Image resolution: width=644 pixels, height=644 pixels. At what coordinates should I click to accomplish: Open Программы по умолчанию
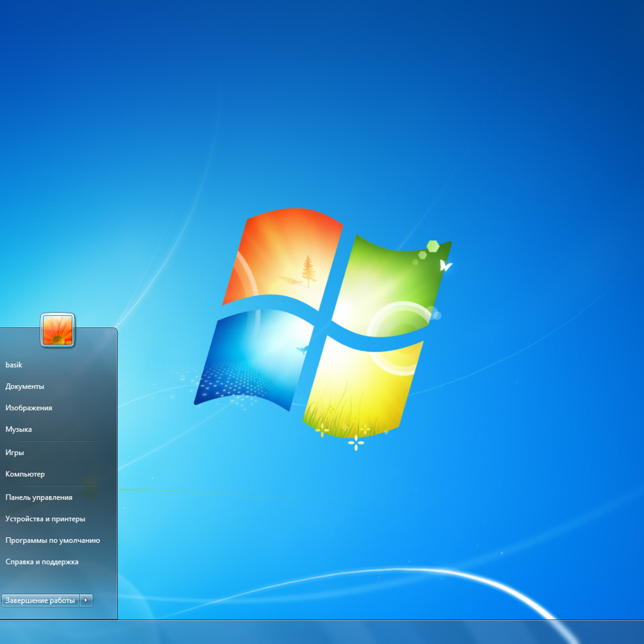[x=53, y=541]
